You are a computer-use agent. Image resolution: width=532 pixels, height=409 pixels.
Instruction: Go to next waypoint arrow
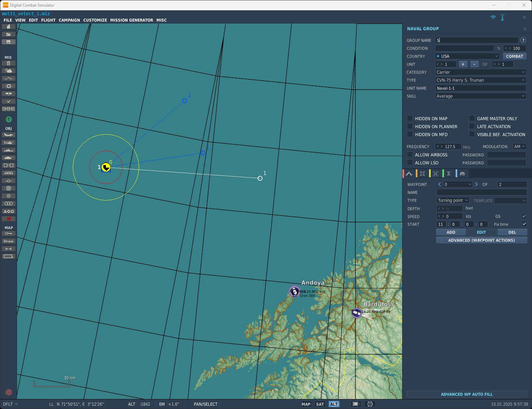(x=476, y=184)
